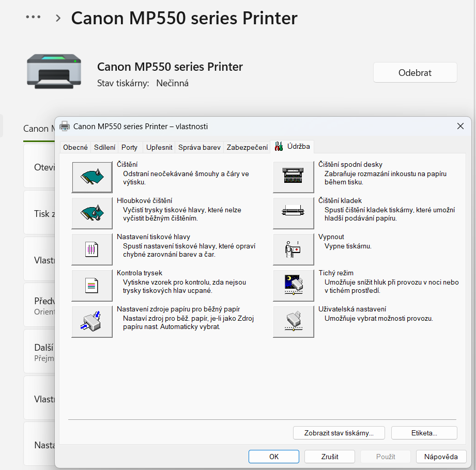Expand the breadcrumb ellipsis at top left
The image size is (476, 470).
pos(33,17)
